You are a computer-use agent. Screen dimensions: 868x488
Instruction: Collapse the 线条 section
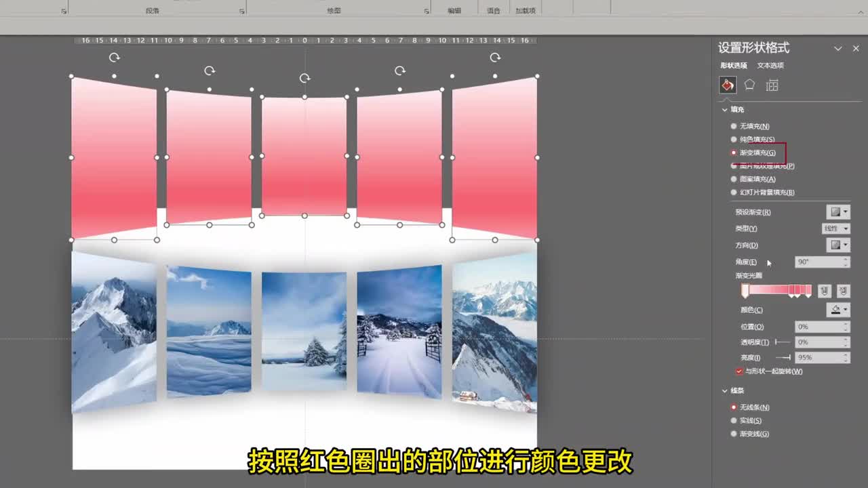click(x=724, y=390)
